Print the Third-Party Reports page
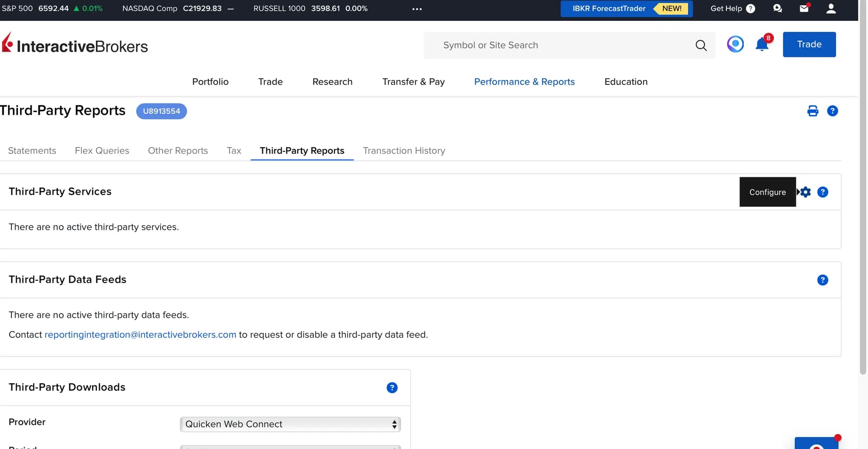This screenshot has height=449, width=868. (x=812, y=111)
